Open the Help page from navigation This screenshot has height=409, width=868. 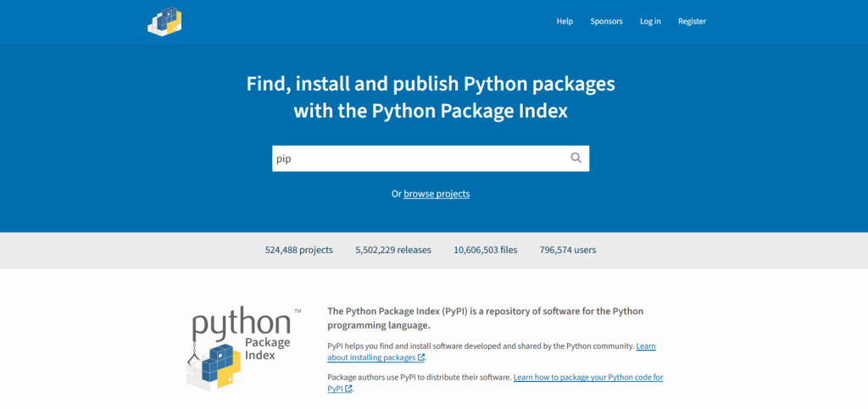point(565,21)
